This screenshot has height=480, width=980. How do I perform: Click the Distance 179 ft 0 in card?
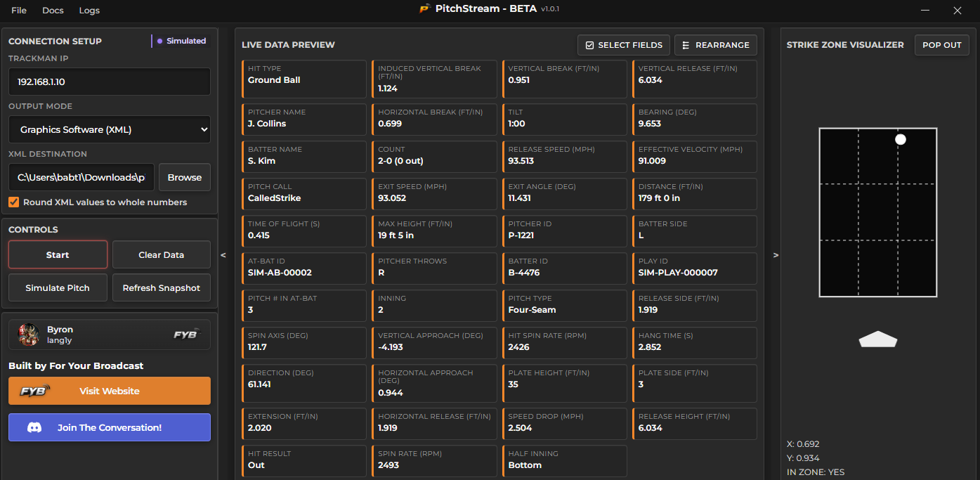tap(696, 193)
